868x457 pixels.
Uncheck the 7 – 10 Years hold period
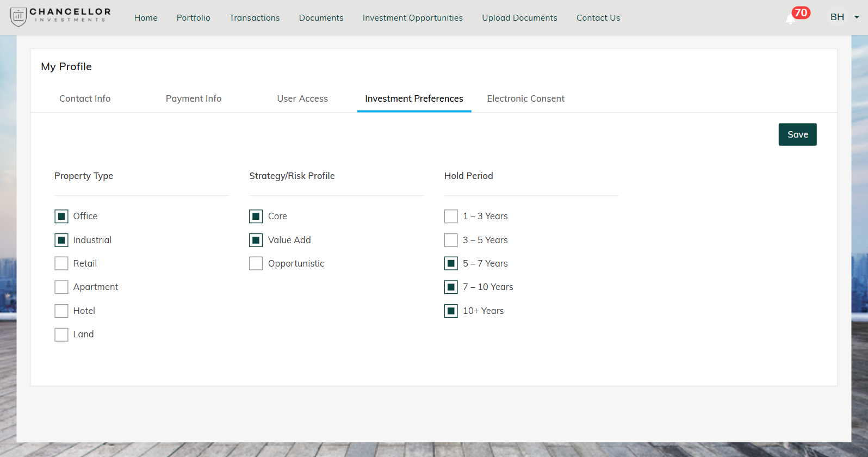coord(451,287)
